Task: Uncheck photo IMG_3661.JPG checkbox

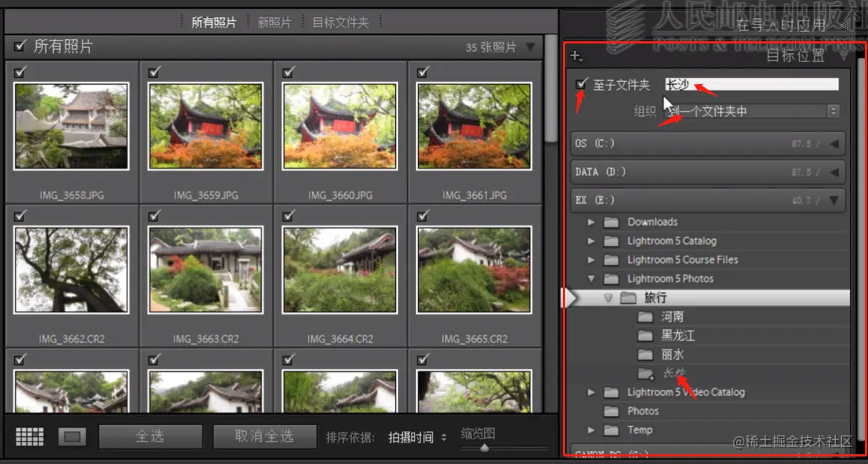Action: tap(423, 71)
